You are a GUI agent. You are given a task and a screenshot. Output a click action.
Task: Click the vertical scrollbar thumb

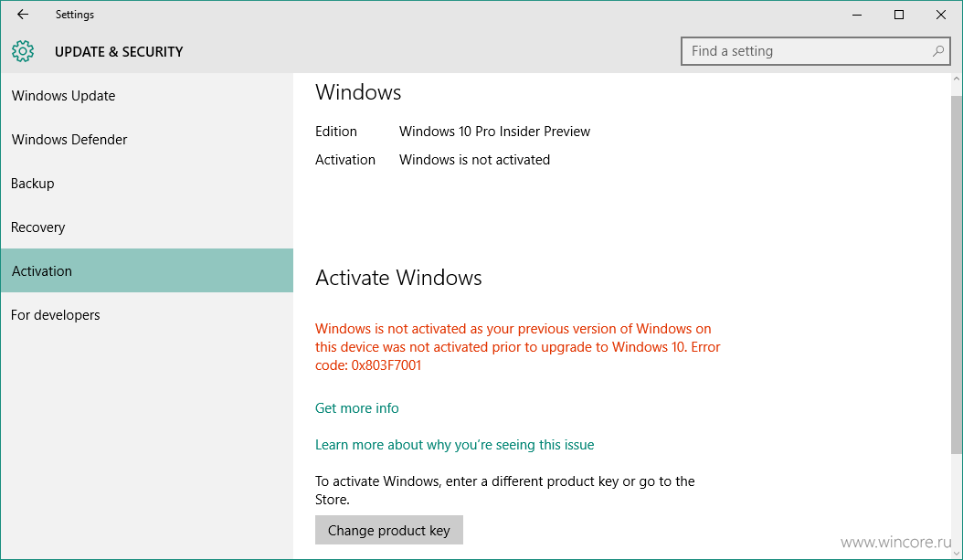(x=957, y=274)
